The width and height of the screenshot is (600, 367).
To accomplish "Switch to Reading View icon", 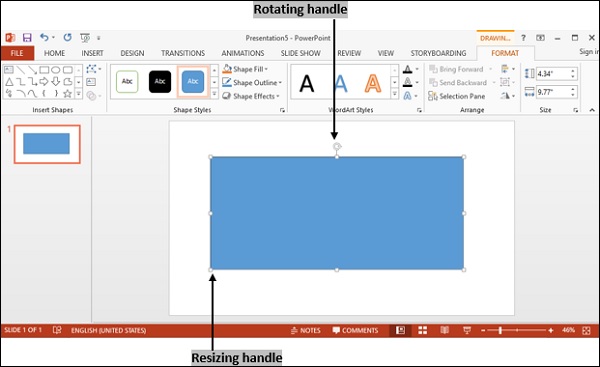I will [444, 330].
